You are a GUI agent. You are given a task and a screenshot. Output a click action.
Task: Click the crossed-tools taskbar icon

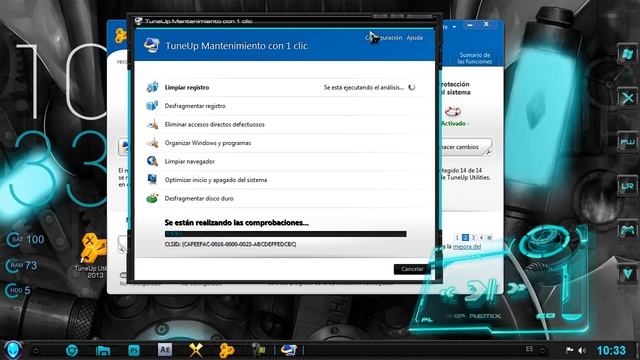pyautogui.click(x=196, y=350)
